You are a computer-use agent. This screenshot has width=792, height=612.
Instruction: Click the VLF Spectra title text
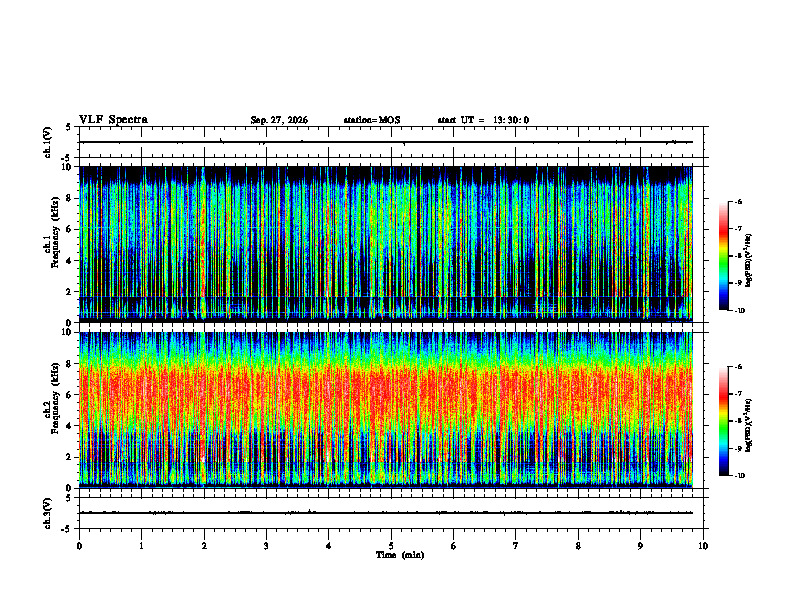[113, 120]
